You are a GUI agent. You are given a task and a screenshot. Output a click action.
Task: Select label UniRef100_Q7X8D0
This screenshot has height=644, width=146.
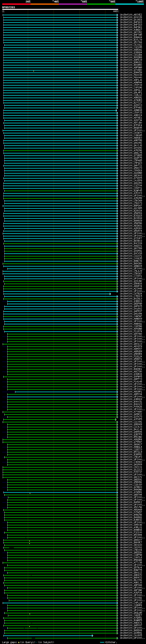pyautogui.click(x=131, y=70)
